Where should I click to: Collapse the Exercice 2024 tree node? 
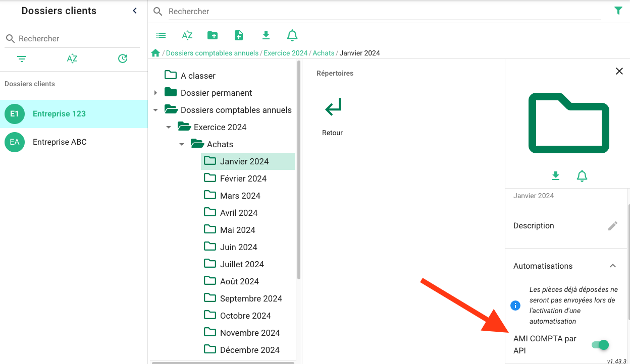coord(169,127)
